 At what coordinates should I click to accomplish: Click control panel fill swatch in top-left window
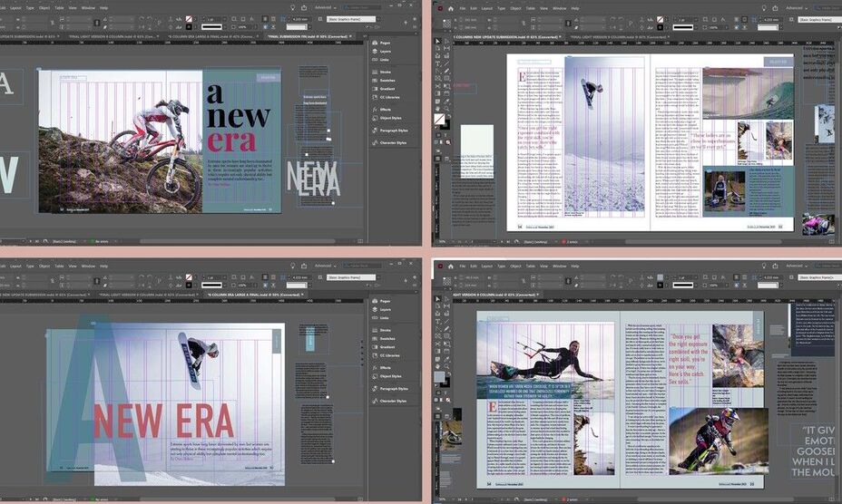pos(189,19)
